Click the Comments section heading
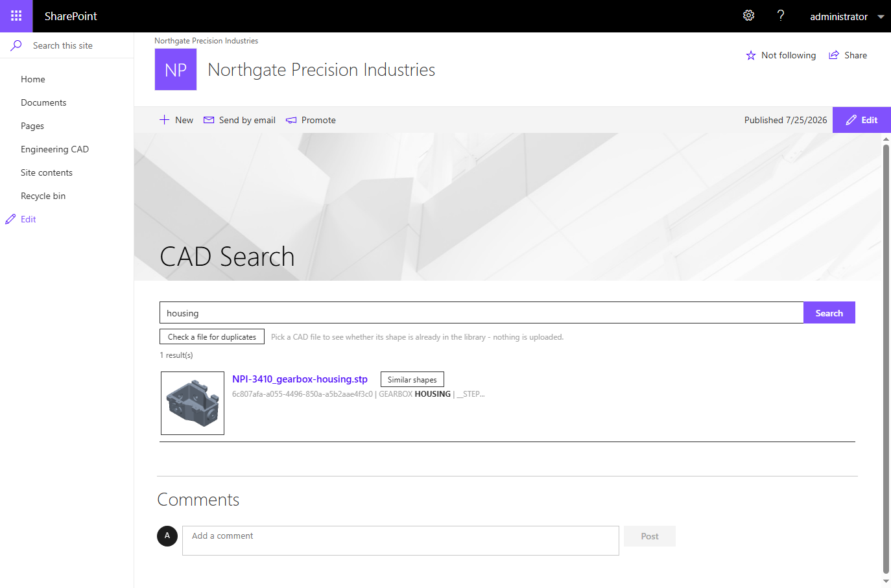This screenshot has width=891, height=588. click(x=198, y=500)
